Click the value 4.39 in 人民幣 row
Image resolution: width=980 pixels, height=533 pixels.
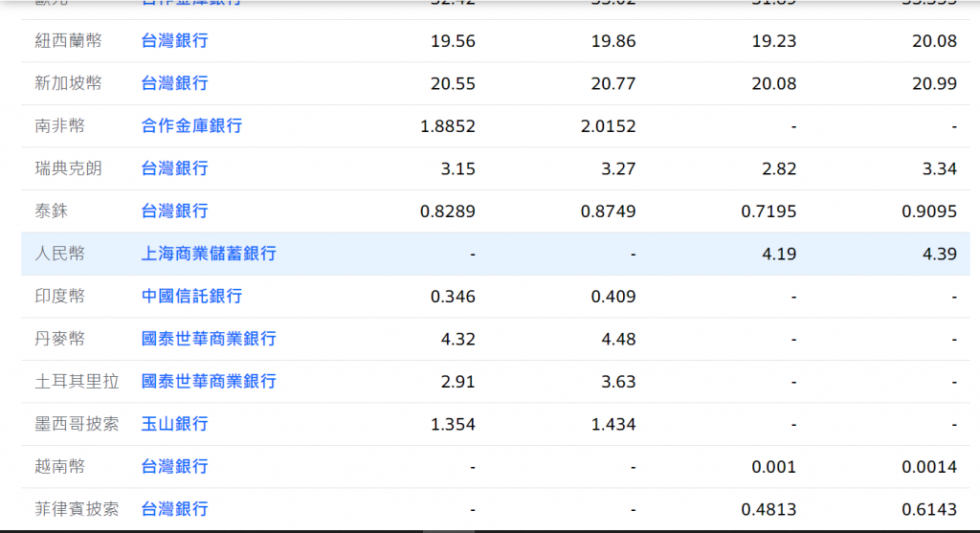tap(940, 254)
